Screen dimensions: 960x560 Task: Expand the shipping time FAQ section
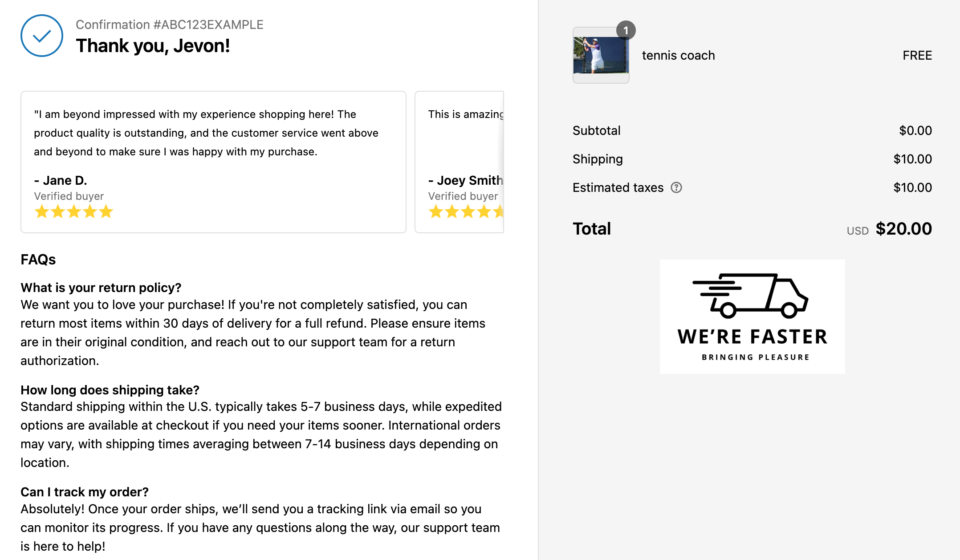pyautogui.click(x=110, y=390)
